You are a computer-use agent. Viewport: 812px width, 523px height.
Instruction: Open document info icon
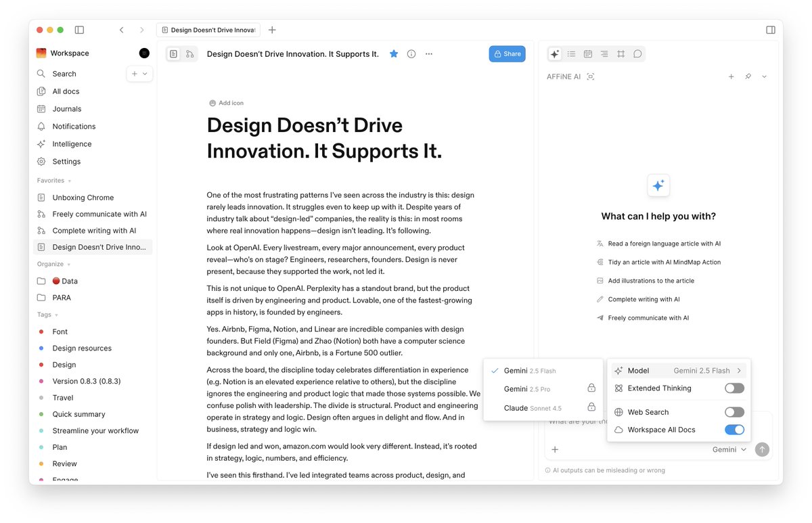point(411,53)
